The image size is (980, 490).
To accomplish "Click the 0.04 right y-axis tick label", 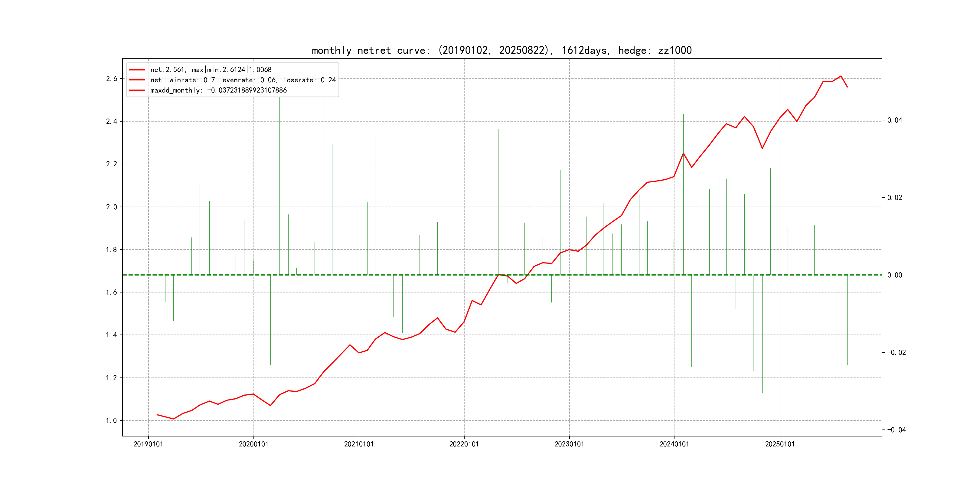I will click(x=895, y=120).
